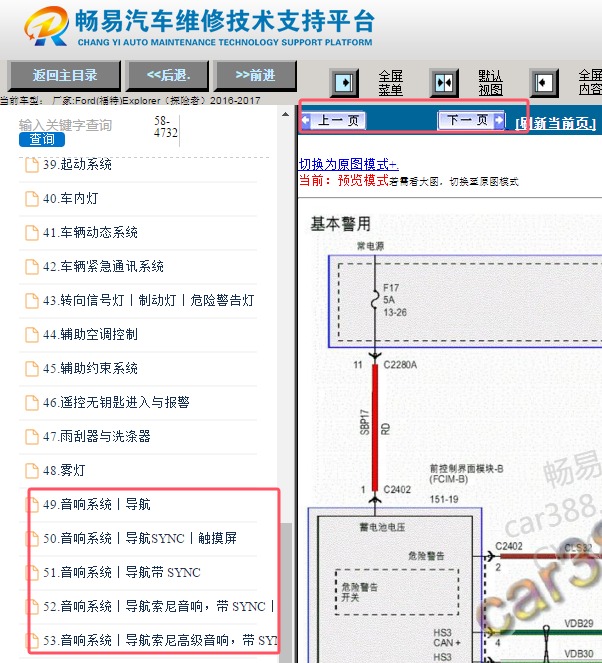Click the 基本警用 diagram title
The width and height of the screenshot is (602, 663).
click(341, 224)
